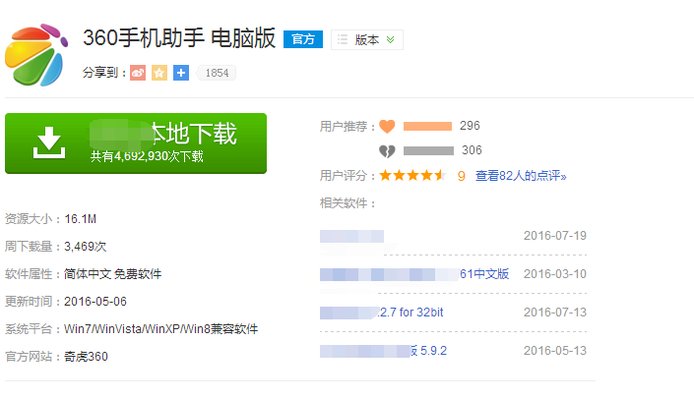Click the orange recommendation bar showing 296

[x=428, y=126]
